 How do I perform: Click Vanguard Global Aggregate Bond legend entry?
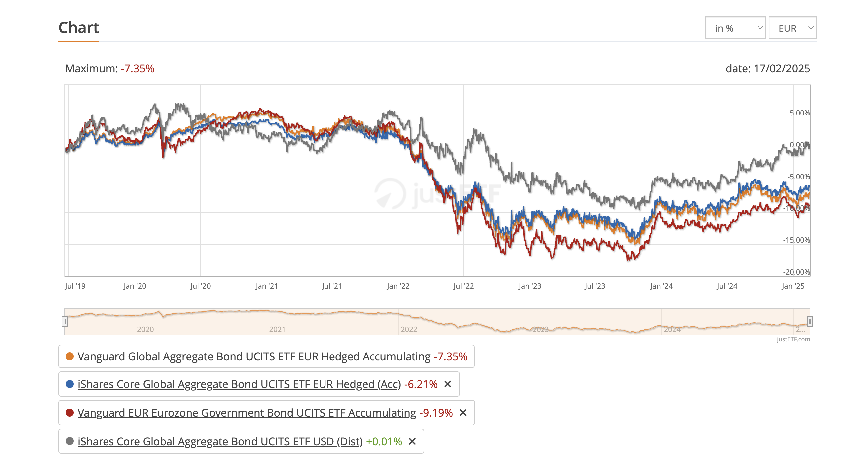(x=254, y=356)
